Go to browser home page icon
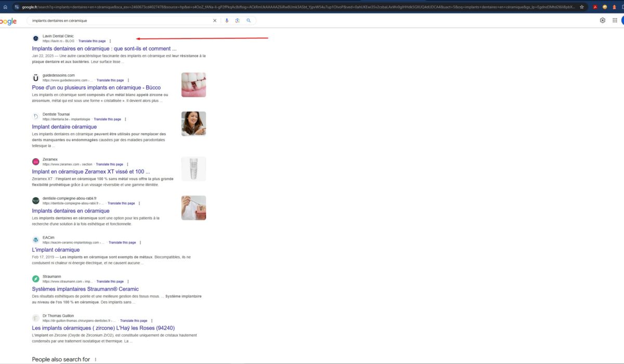The height and width of the screenshot is (364, 624). (5, 7)
